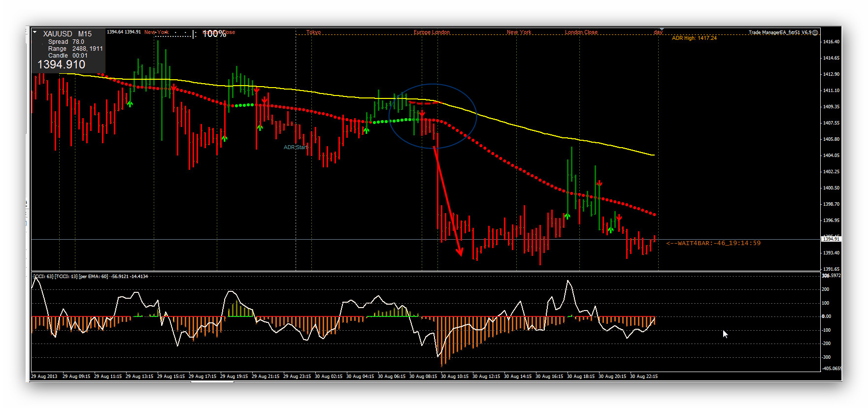Click the XAUUSD M15 symbol label
Image resolution: width=868 pixels, height=408 pixels.
tap(67, 34)
